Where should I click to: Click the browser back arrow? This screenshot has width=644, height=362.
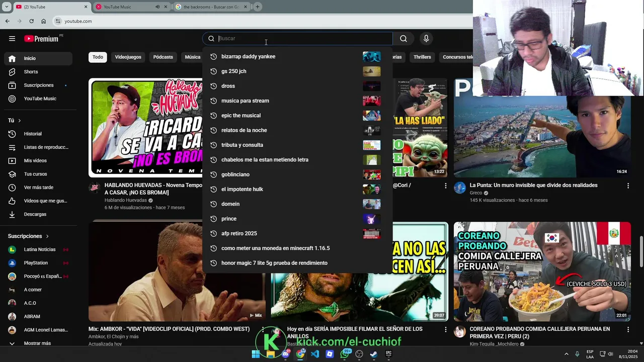[x=7, y=21]
